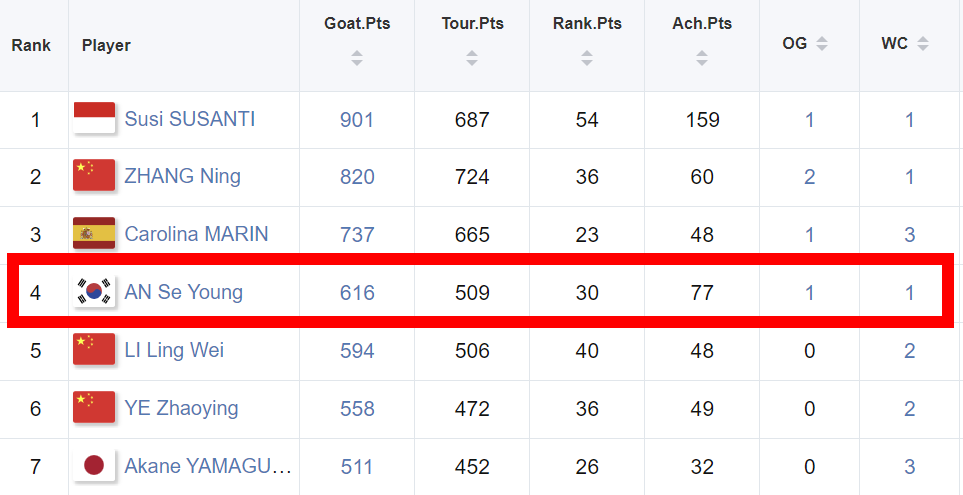Click ZHANG Ning's 820 Goat points value

coord(357,176)
